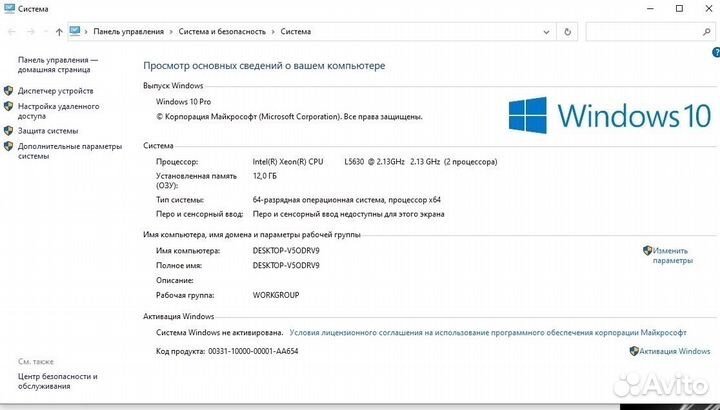Image resolution: width=720 pixels, height=410 pixels.
Task: Click Изменить параметры link
Action: (672, 256)
